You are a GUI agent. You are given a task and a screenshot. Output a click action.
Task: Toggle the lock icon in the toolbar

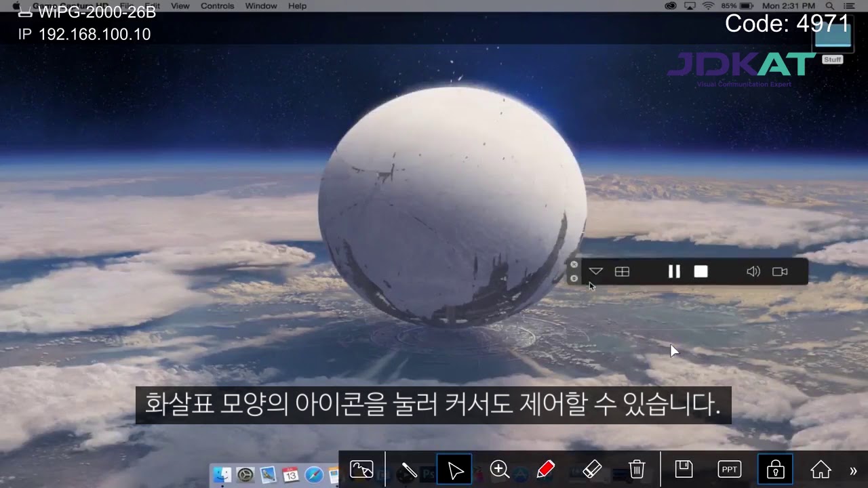tap(775, 469)
